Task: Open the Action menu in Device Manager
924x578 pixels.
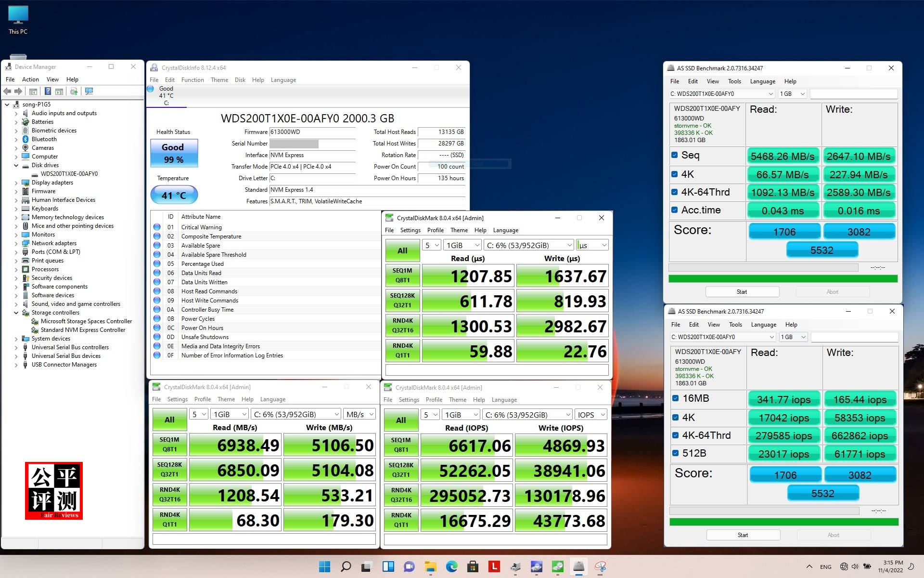Action: point(30,79)
